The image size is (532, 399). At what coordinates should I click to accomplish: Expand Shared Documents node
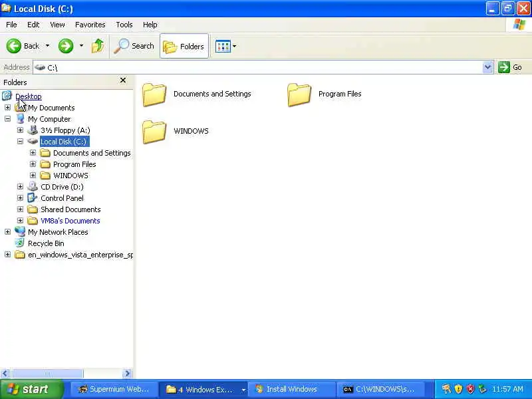20,209
